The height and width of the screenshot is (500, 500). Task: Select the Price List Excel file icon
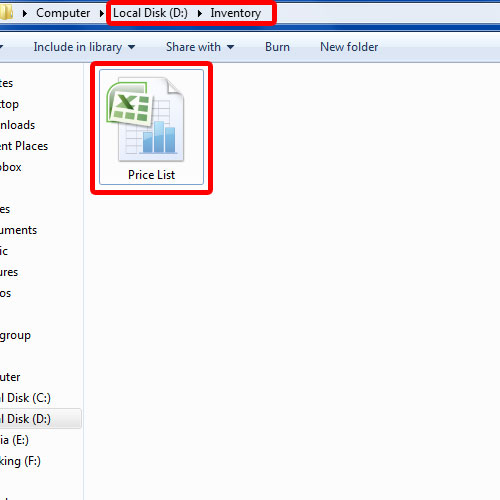(x=146, y=119)
